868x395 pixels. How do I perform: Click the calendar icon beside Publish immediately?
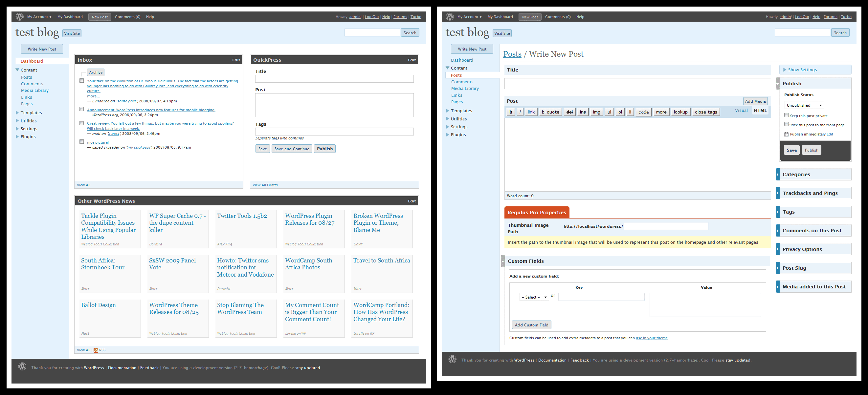[786, 135]
